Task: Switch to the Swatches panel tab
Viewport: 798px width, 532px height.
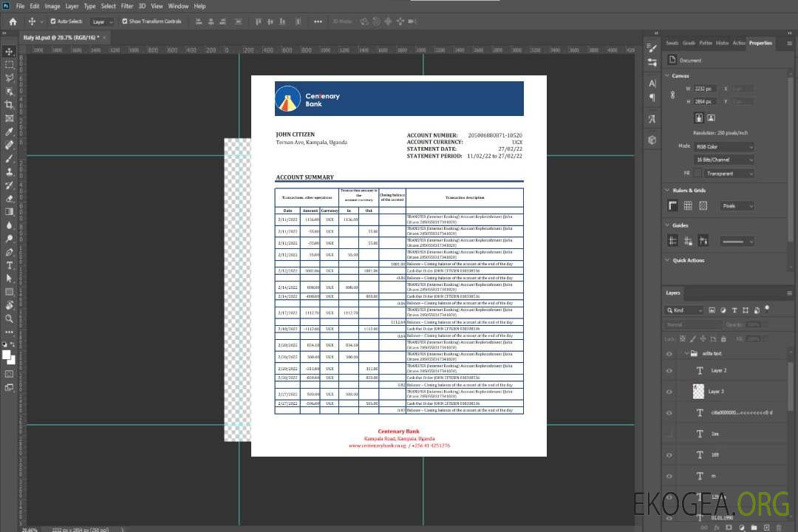Action: pos(672,43)
